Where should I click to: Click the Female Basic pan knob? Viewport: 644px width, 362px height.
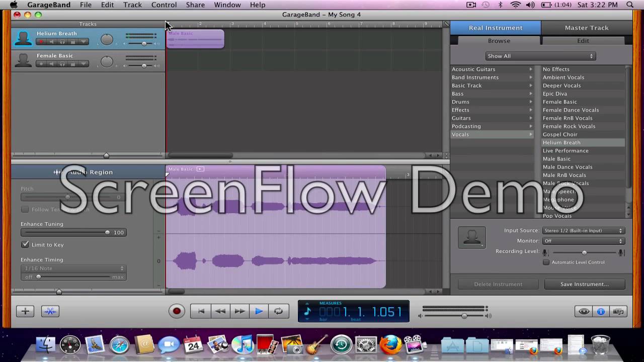(x=107, y=61)
